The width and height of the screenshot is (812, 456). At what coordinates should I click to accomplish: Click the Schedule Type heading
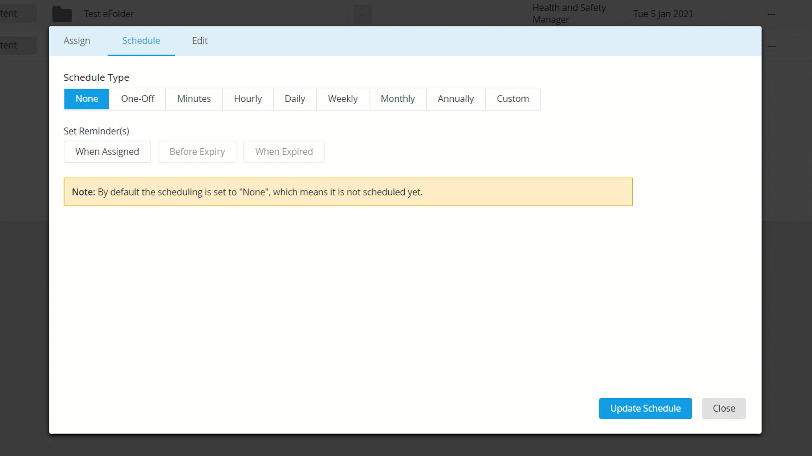click(96, 78)
